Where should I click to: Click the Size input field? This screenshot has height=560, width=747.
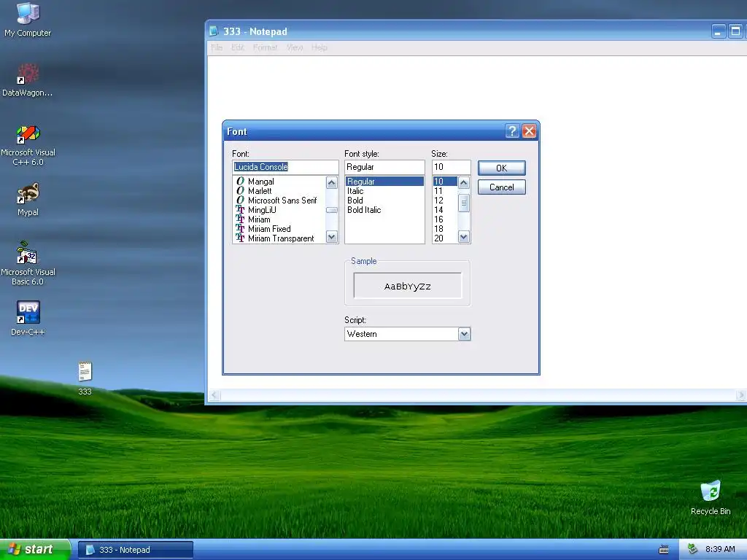pyautogui.click(x=451, y=167)
